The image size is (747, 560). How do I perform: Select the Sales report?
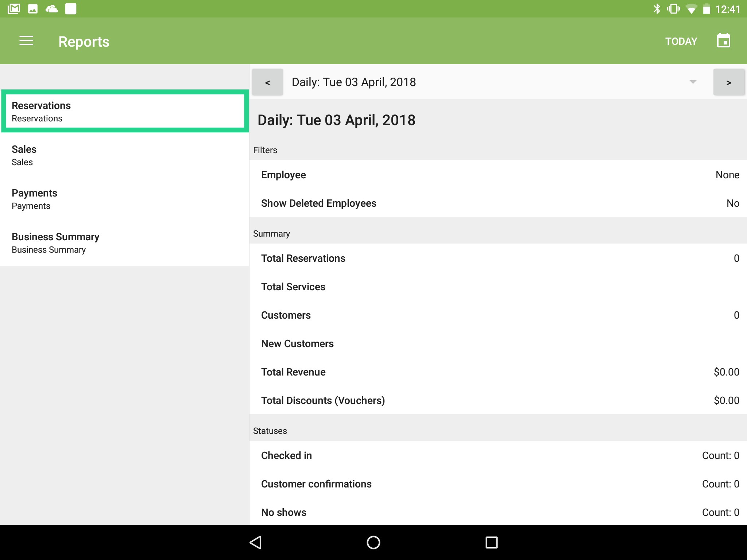(x=124, y=155)
